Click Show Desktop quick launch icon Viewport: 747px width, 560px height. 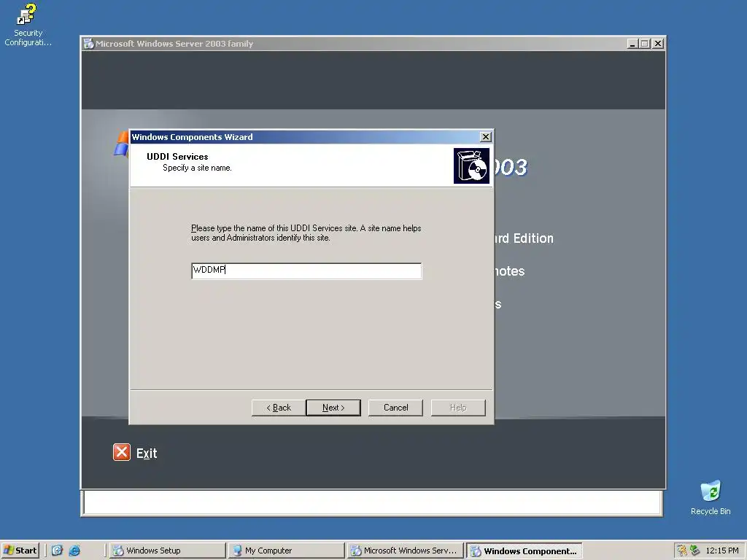57,551
